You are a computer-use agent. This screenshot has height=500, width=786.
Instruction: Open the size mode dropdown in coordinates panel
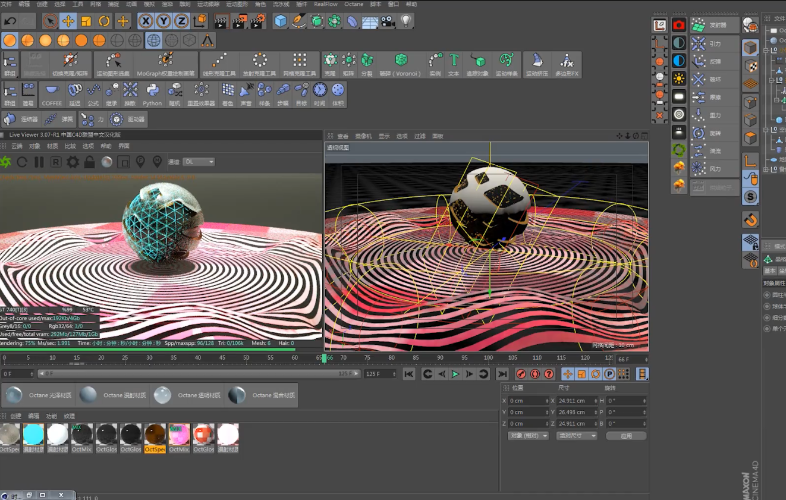pyautogui.click(x=577, y=436)
